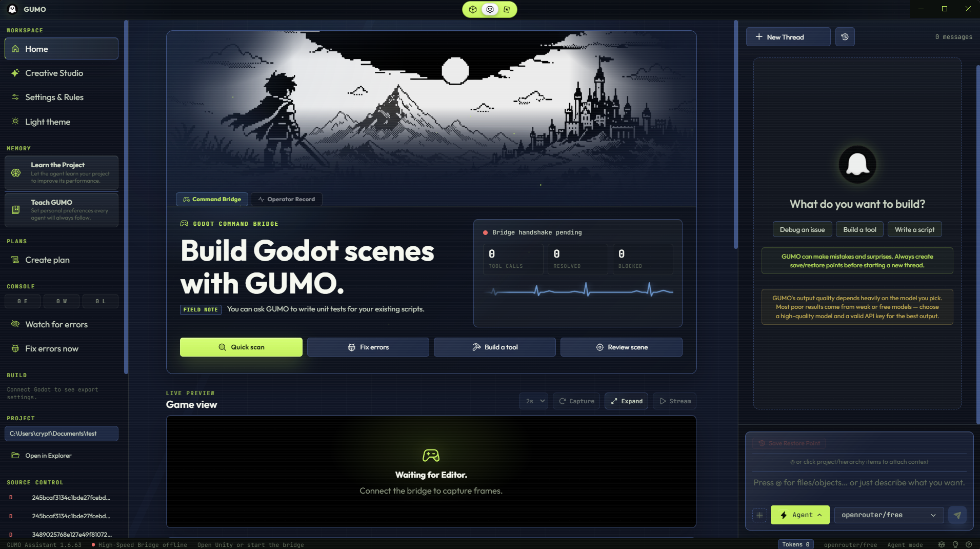Click Fix errors in the hero card
The height and width of the screenshot is (549, 980).
tap(368, 347)
